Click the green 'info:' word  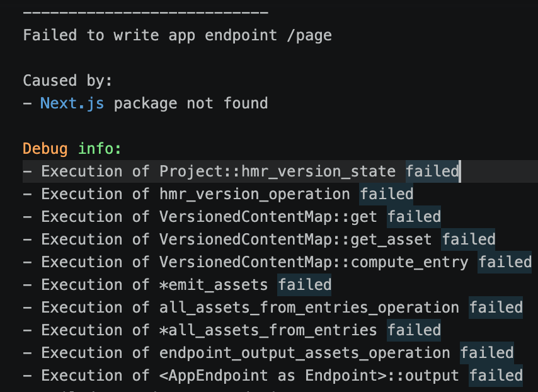[x=100, y=149]
